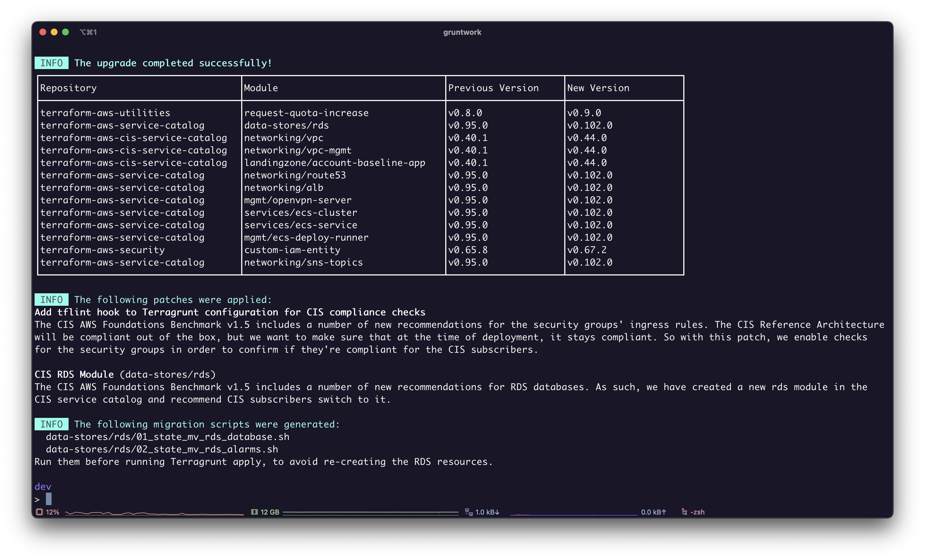Select the shell process icon beside -zsh
This screenshot has height=560, width=925.
[x=684, y=512]
